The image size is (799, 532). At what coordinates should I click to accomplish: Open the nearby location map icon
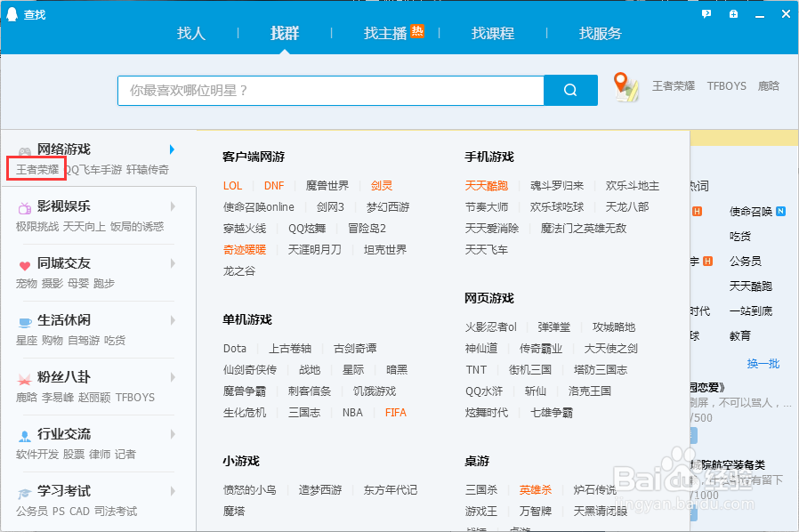click(x=625, y=86)
